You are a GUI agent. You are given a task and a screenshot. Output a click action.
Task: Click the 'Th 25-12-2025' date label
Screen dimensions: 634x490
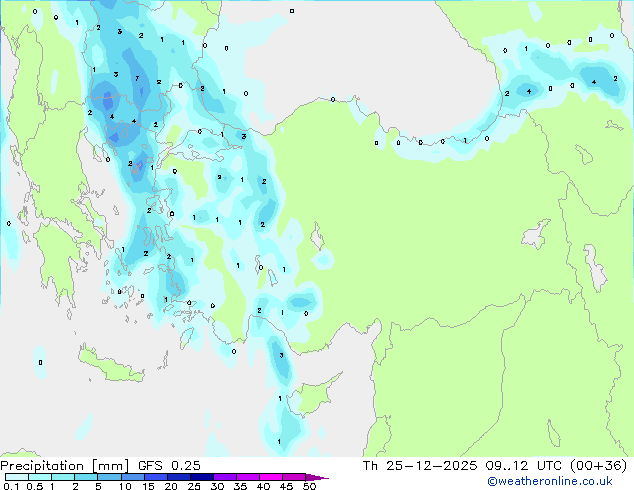coord(420,466)
